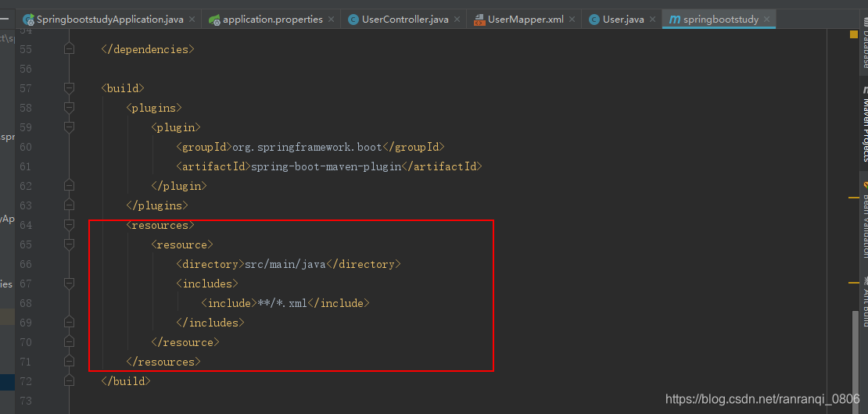Click the User.java class icon
This screenshot has width=868, height=414.
click(x=594, y=20)
